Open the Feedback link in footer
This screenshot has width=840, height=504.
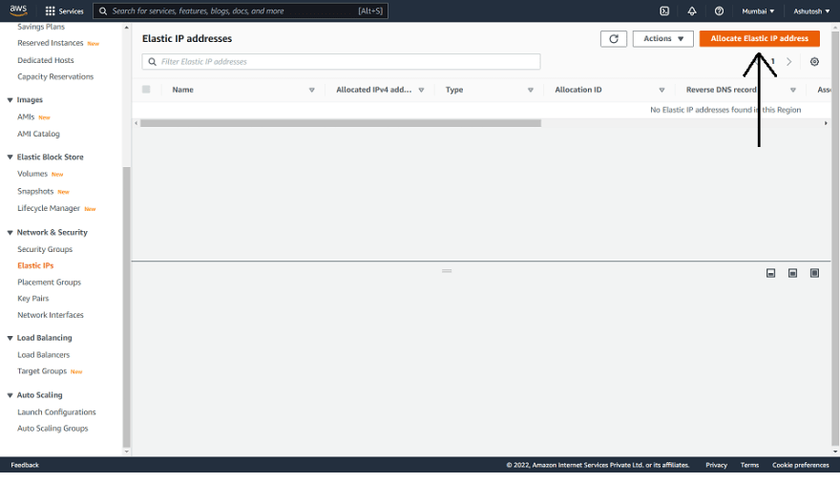pos(25,465)
